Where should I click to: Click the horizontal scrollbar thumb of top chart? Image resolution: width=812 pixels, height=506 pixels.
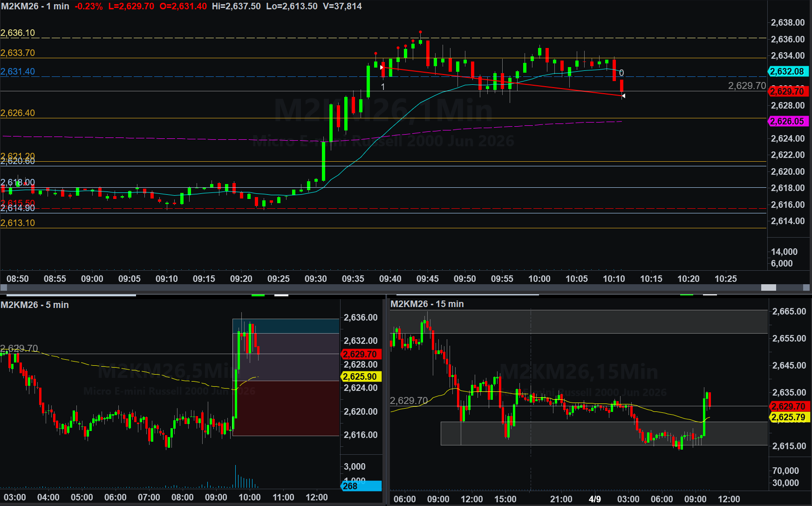click(768, 288)
